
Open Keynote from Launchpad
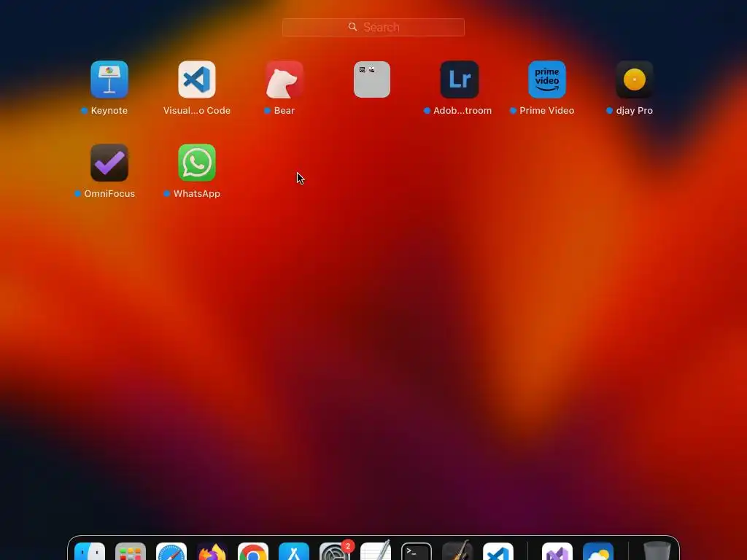[x=109, y=79]
